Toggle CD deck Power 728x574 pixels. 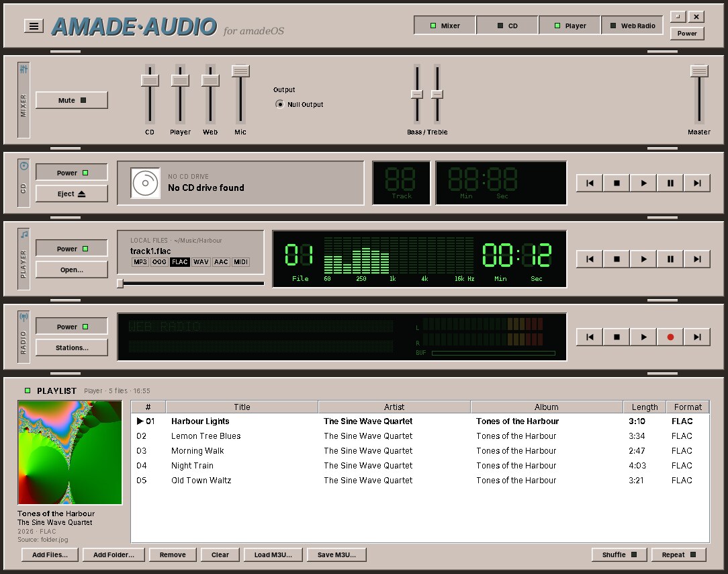(71, 173)
